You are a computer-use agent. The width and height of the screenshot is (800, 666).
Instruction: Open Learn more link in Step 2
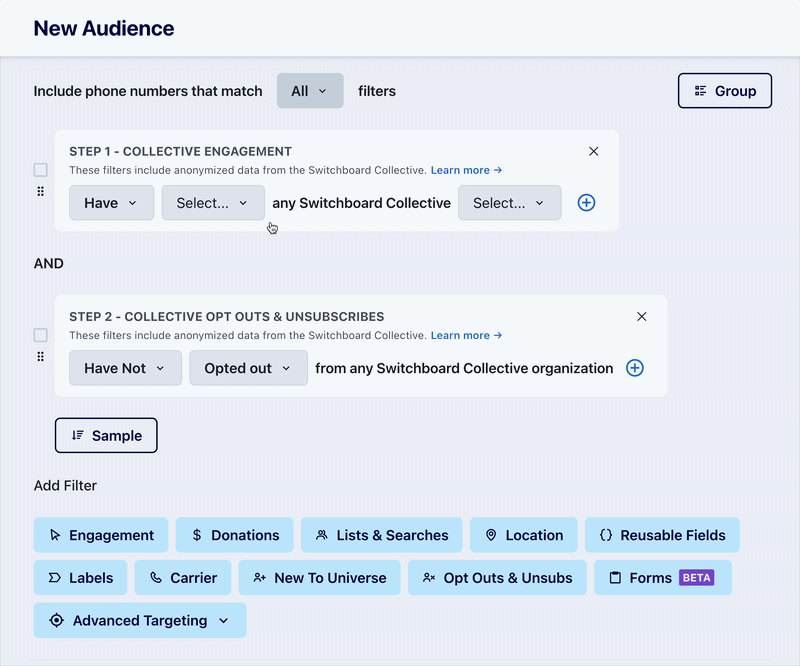pos(466,335)
